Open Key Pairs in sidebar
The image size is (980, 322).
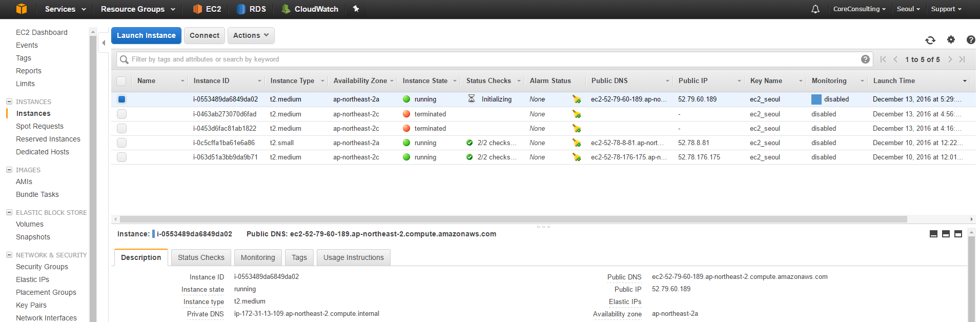pos(31,305)
